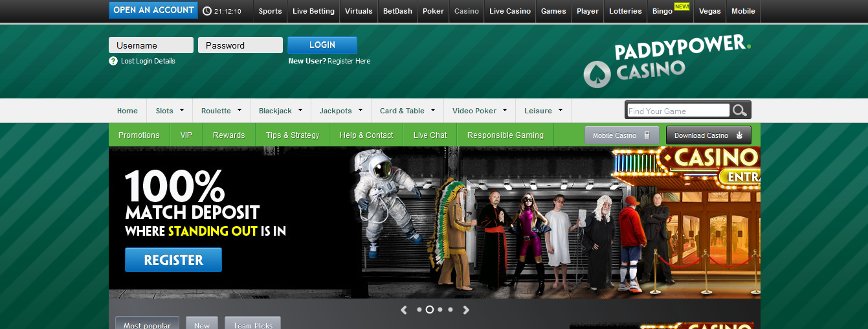
Task: Expand the Video Poker dropdown
Action: [480, 111]
